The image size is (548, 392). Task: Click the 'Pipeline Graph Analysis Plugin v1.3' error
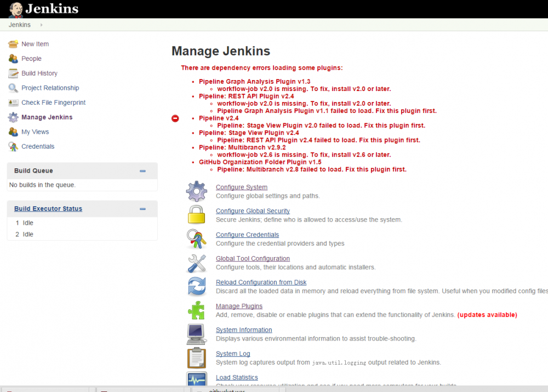[254, 82]
